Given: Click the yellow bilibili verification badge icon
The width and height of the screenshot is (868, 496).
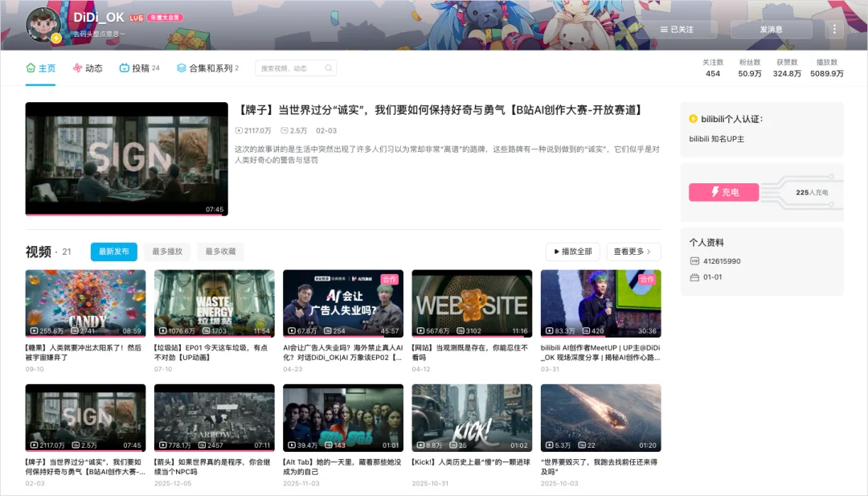Looking at the screenshot, I should 693,118.
